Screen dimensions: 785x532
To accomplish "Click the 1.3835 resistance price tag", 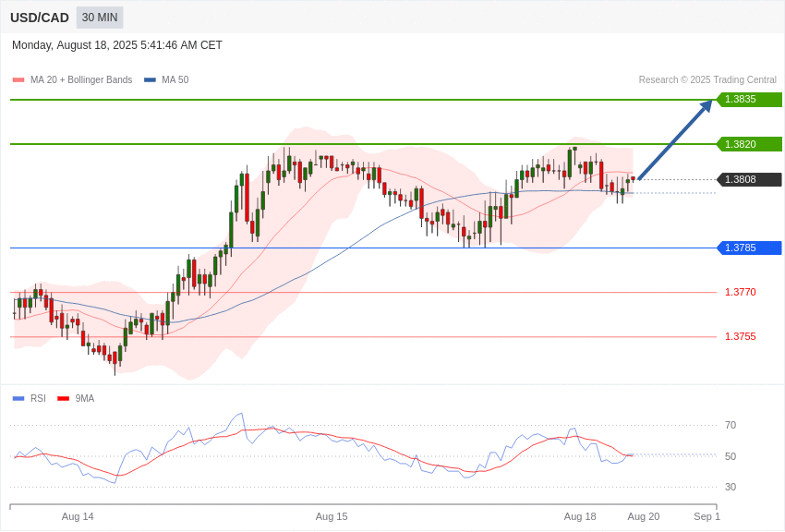I will [x=749, y=99].
